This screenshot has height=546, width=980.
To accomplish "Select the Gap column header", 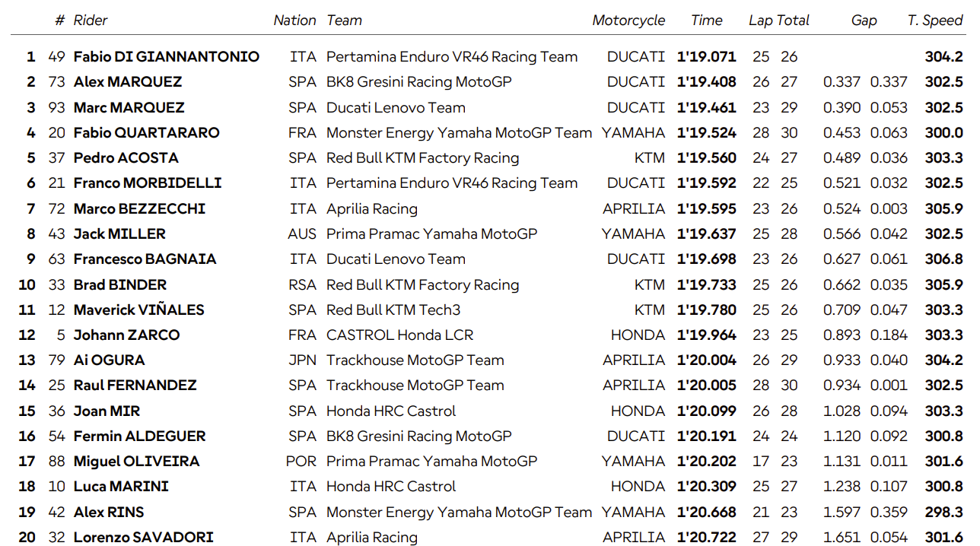I will point(864,21).
